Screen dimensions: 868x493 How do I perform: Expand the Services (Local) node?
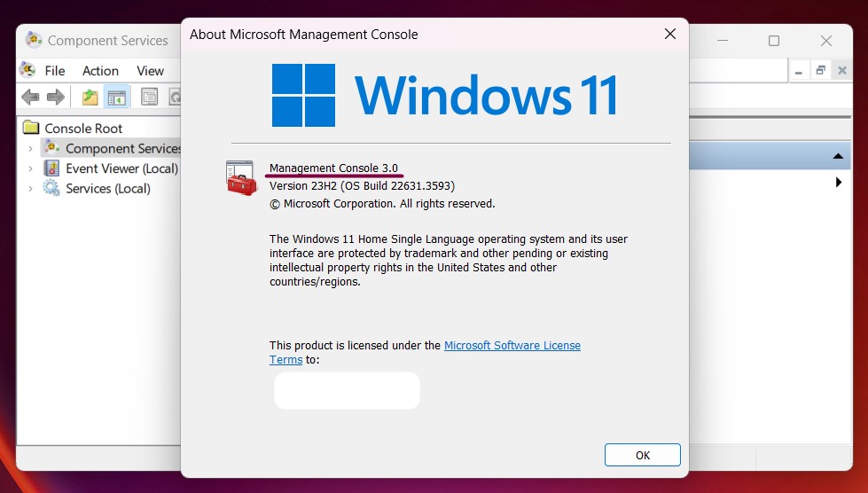click(x=30, y=189)
